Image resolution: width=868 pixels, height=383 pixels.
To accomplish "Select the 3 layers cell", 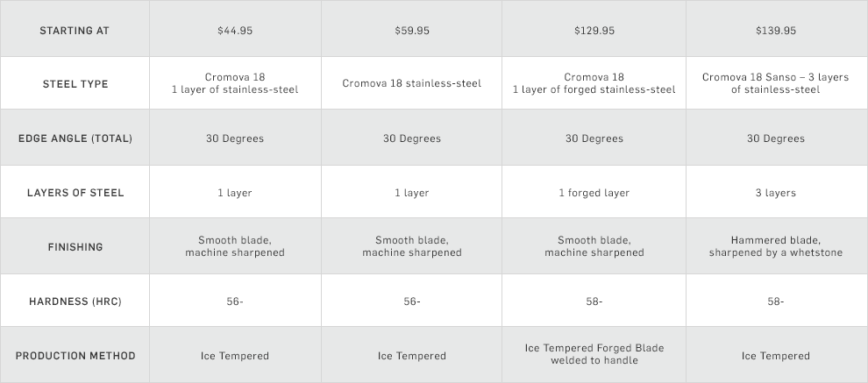I will click(x=776, y=193).
